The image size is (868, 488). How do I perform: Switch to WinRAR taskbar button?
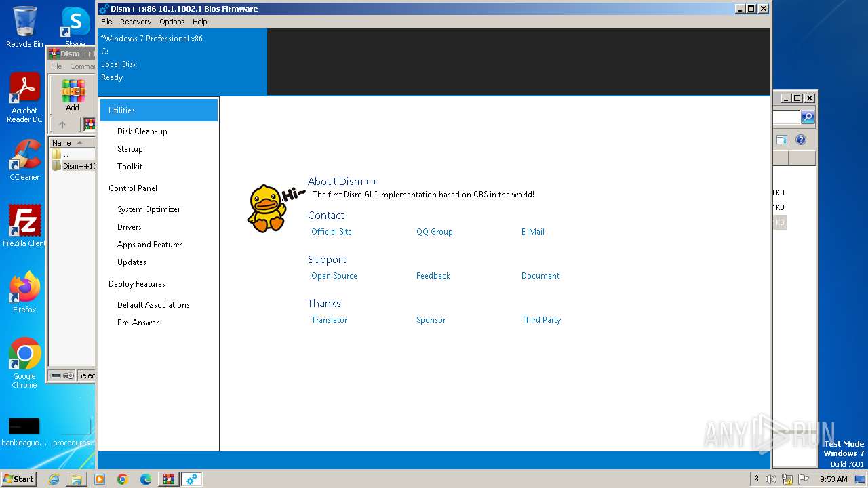(x=169, y=479)
